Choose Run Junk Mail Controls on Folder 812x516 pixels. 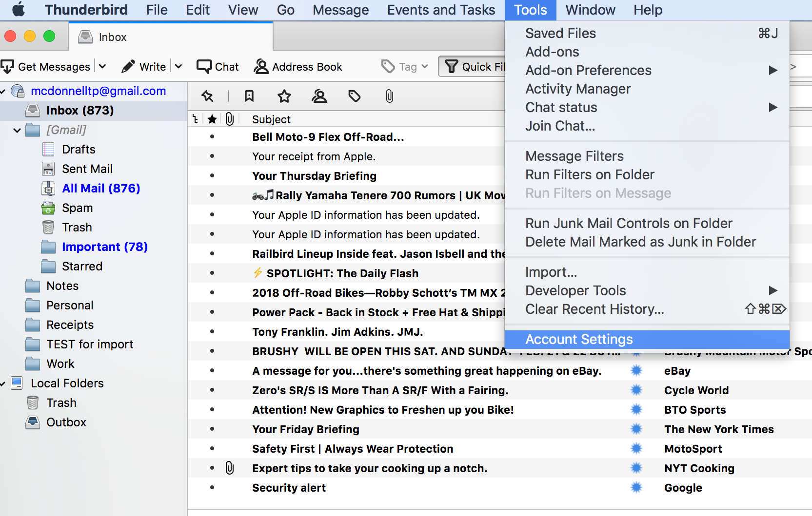point(647,223)
